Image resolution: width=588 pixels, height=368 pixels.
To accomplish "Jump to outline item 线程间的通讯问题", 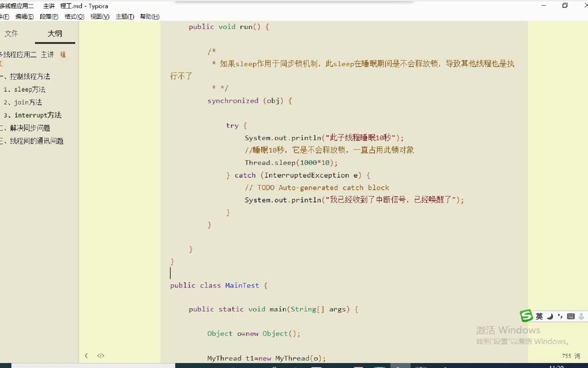I will pyautogui.click(x=32, y=141).
